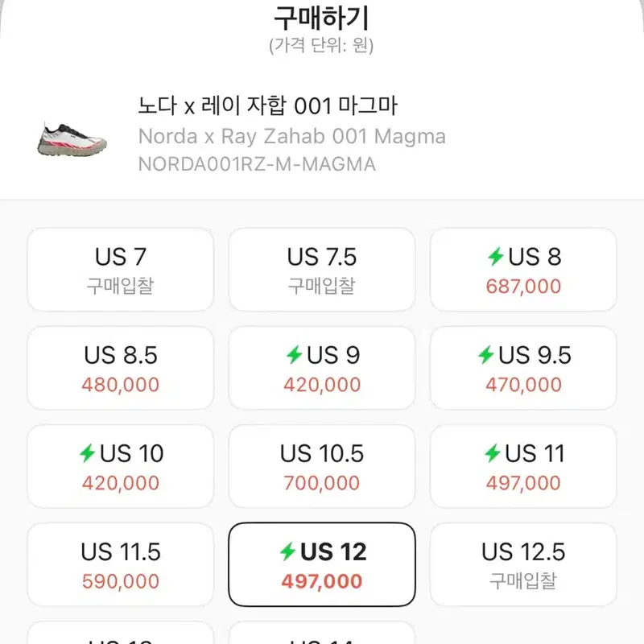Click the 470,000 price for US 9.5

point(523,385)
